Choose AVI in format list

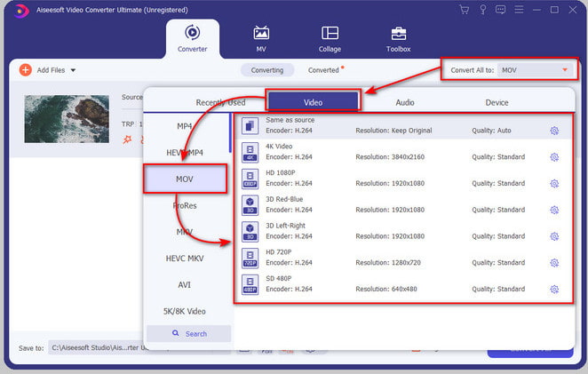pos(185,285)
